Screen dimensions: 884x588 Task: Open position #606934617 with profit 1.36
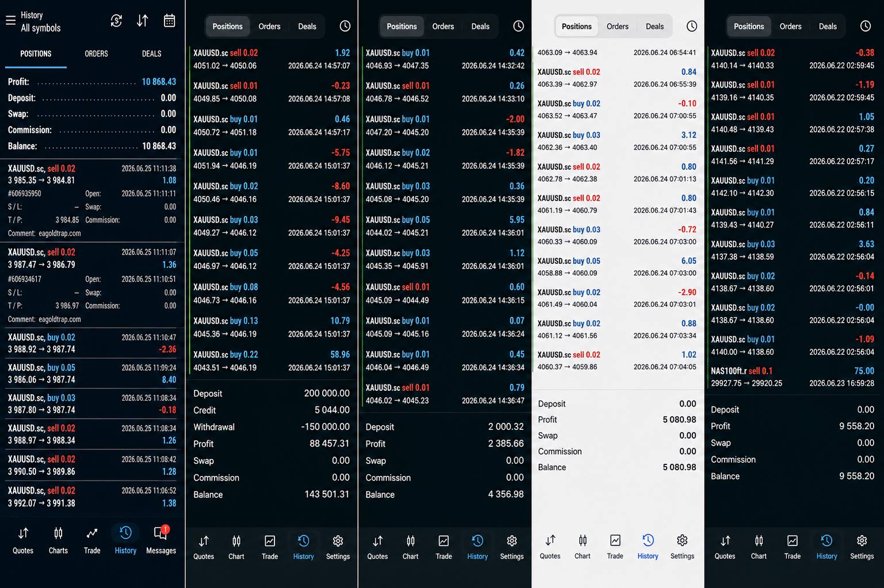click(x=92, y=285)
